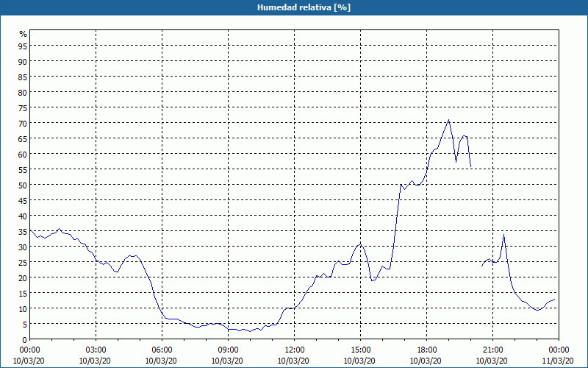The height and width of the screenshot is (368, 588).
Task: Select the '10/03/20' date under 06:00
Action: (x=161, y=361)
